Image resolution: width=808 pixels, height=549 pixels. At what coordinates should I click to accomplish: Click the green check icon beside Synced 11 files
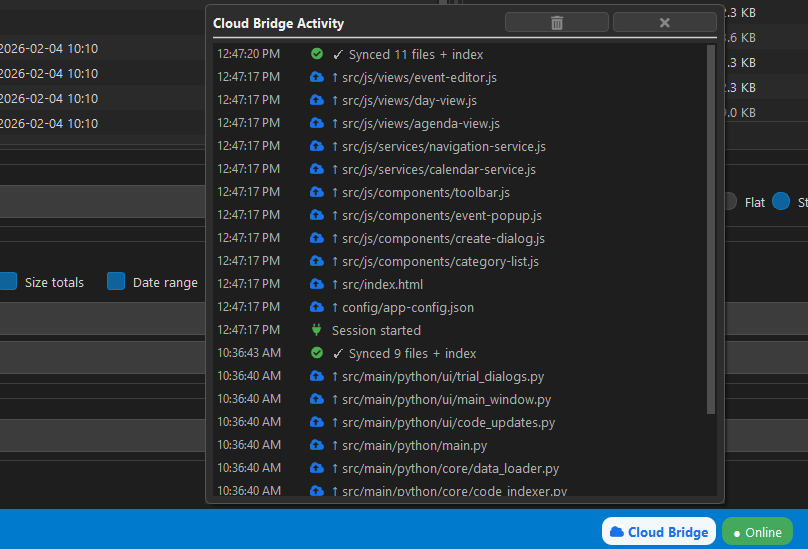pyautogui.click(x=317, y=54)
